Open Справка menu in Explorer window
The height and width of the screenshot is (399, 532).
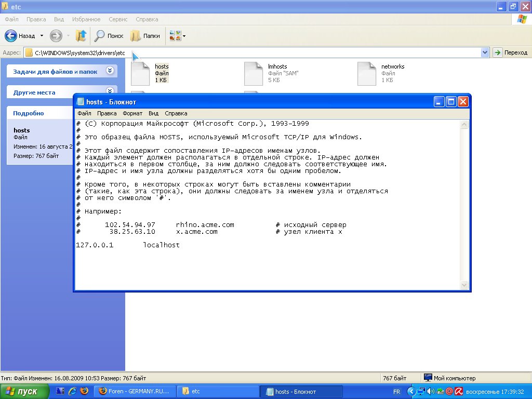tap(147, 19)
